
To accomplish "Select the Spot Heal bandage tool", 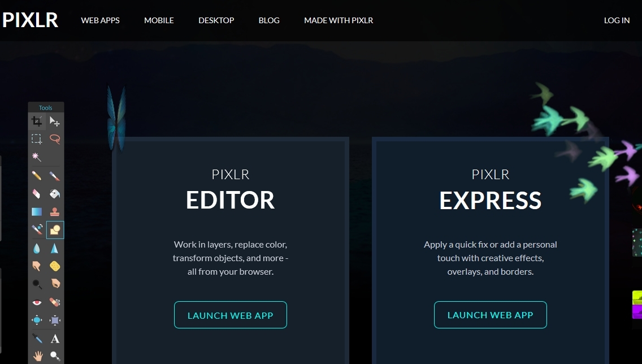I will coord(54,302).
